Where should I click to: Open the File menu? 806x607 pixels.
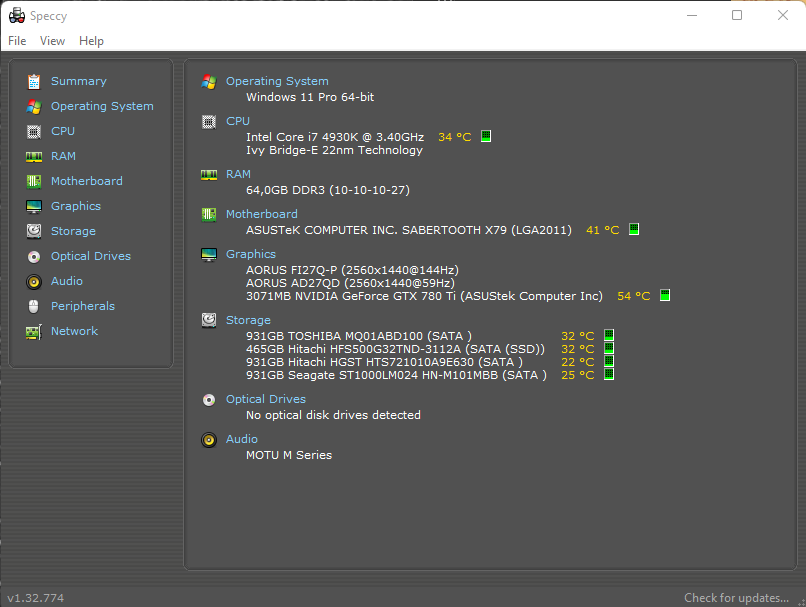[x=16, y=41]
